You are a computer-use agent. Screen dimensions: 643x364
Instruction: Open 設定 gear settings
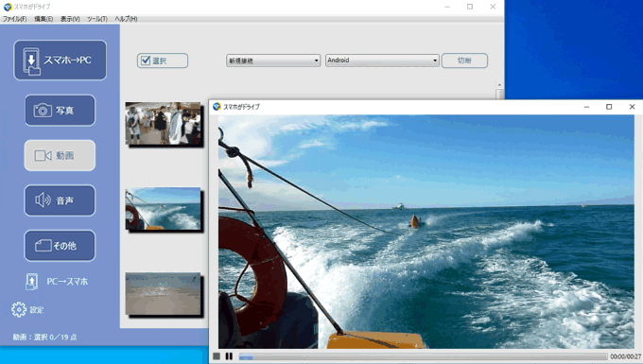pos(27,310)
